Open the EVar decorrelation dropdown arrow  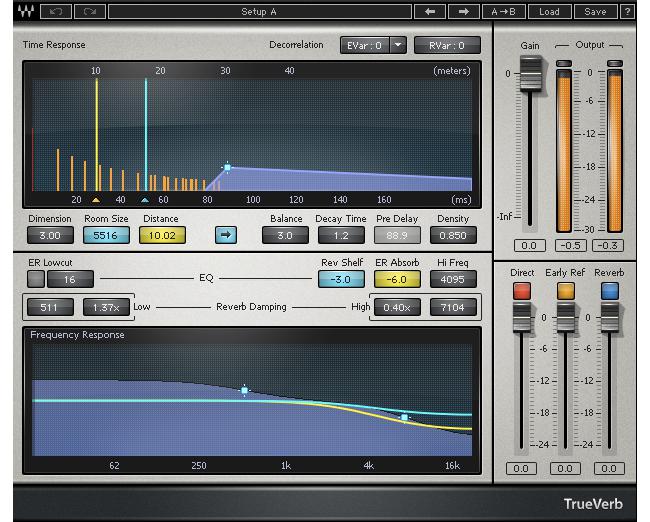point(398,45)
